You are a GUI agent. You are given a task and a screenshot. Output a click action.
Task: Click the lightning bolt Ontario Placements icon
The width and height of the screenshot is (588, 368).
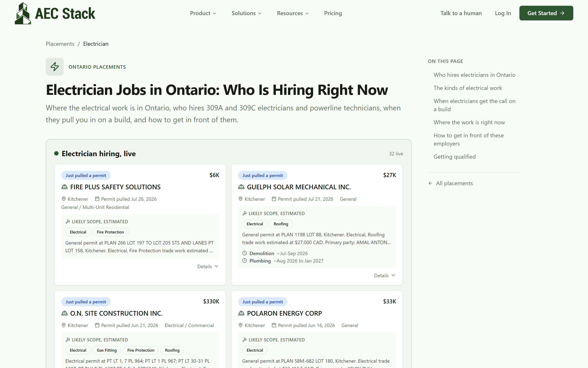[55, 66]
